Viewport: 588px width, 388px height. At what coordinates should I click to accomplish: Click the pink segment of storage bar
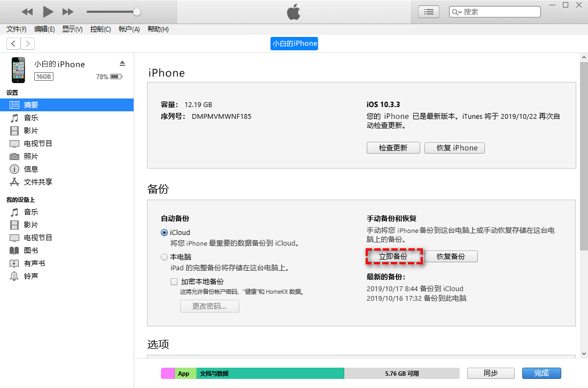(168, 374)
